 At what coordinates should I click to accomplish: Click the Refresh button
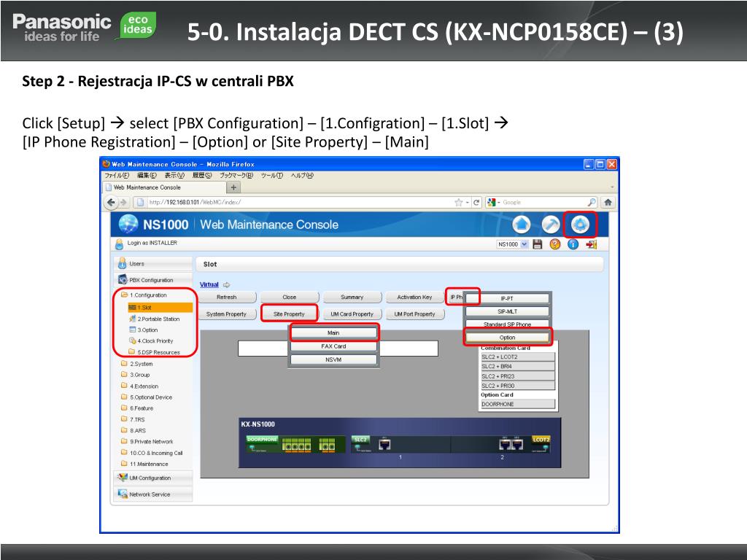tap(227, 297)
